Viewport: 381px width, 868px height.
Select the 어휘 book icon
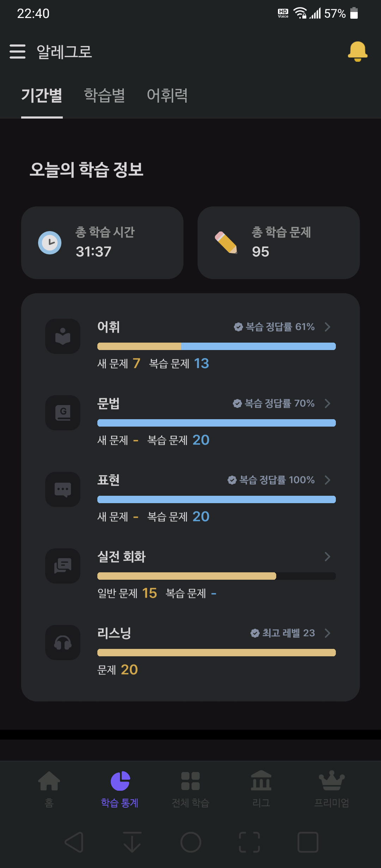(63, 336)
